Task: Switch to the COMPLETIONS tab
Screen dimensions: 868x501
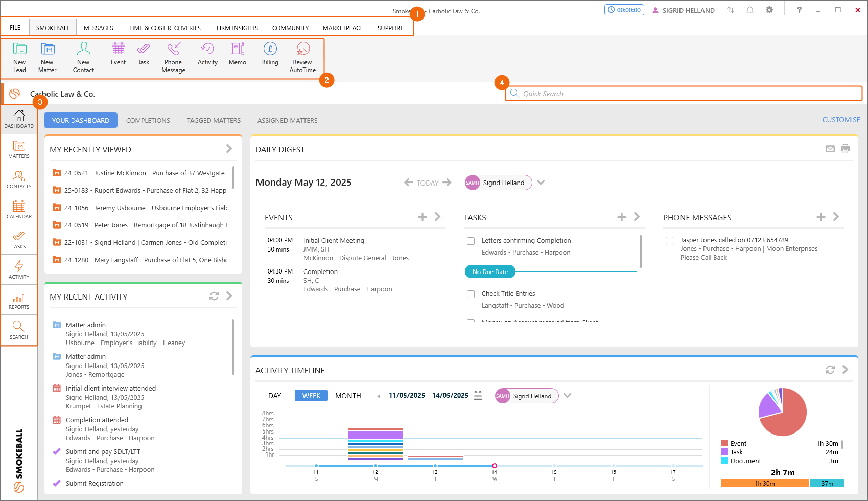Action: (x=148, y=120)
